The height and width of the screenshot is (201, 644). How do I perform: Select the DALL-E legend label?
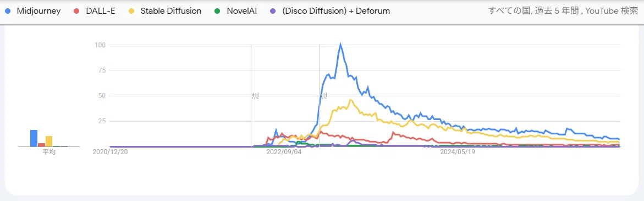pyautogui.click(x=101, y=11)
